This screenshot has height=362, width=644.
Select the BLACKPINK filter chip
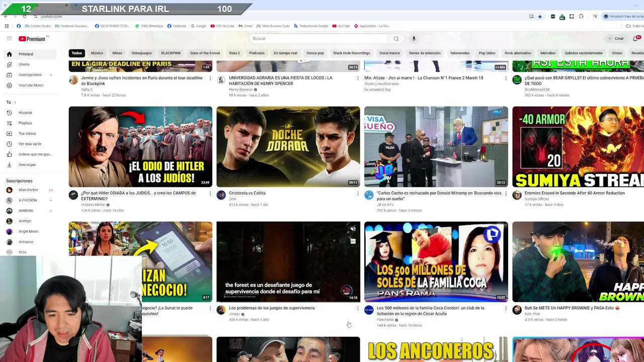click(x=171, y=53)
